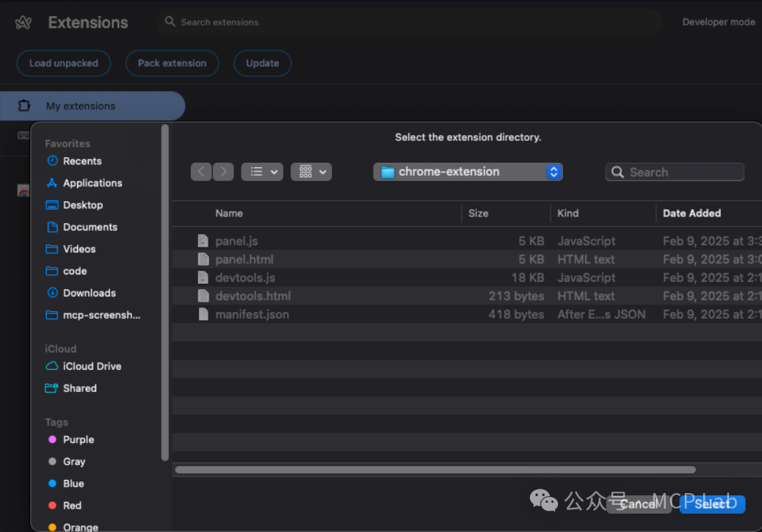Click the Extensions logo icon
Screen dimensions: 762x532
tap(23, 22)
